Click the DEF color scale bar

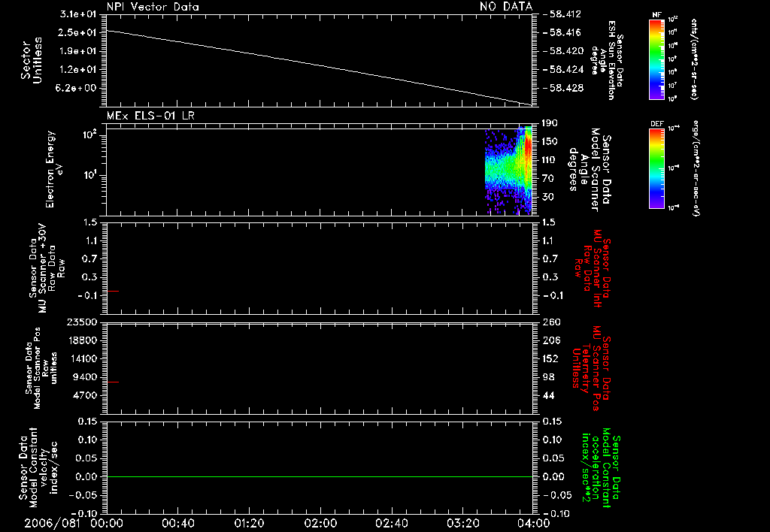tap(656, 168)
